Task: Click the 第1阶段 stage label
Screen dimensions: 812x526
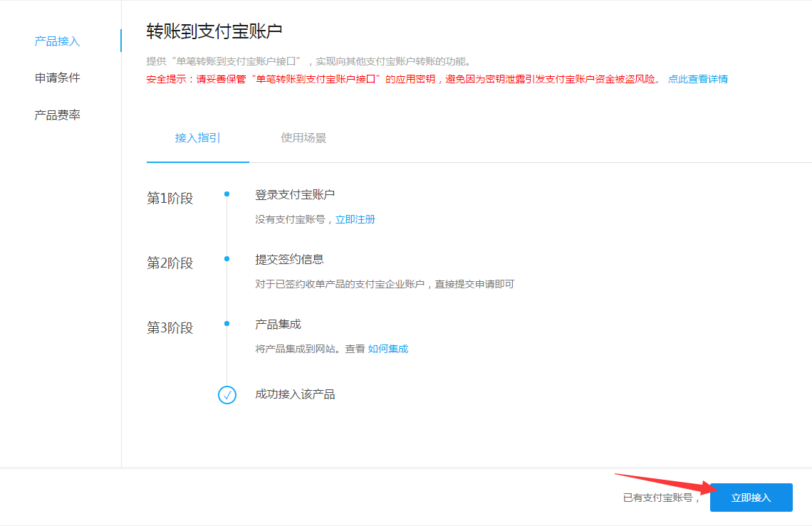Action: point(170,199)
